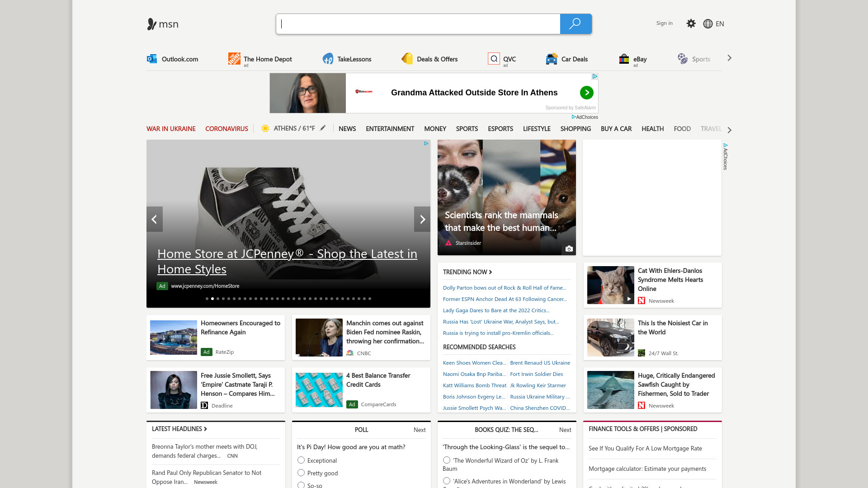Edit weather location pencil icon

coord(323,128)
